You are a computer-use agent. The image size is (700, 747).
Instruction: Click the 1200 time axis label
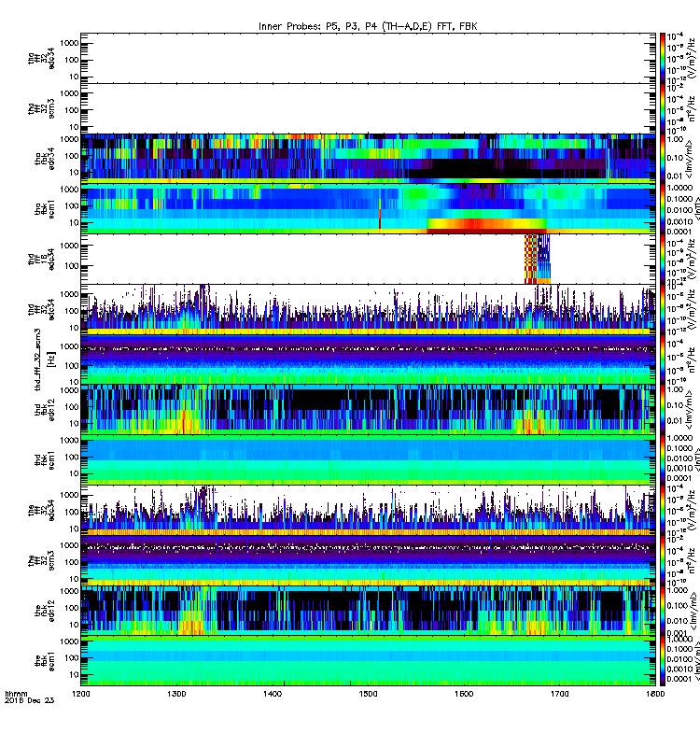(x=81, y=694)
